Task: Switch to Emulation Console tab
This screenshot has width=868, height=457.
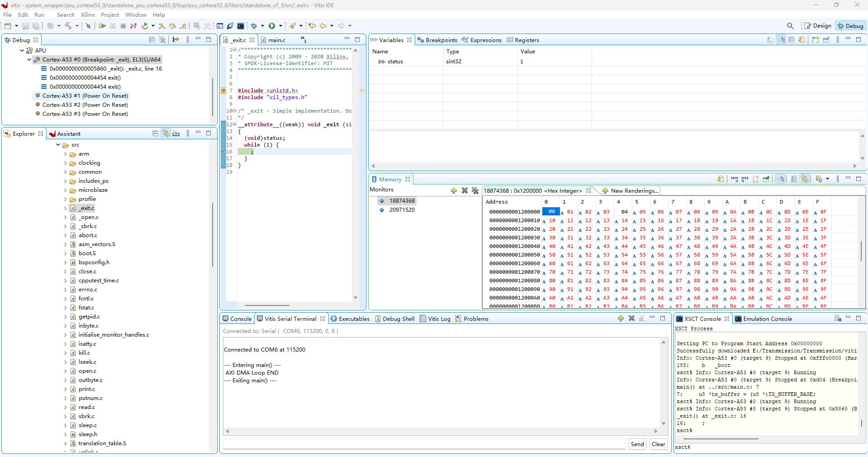Action: (764, 319)
